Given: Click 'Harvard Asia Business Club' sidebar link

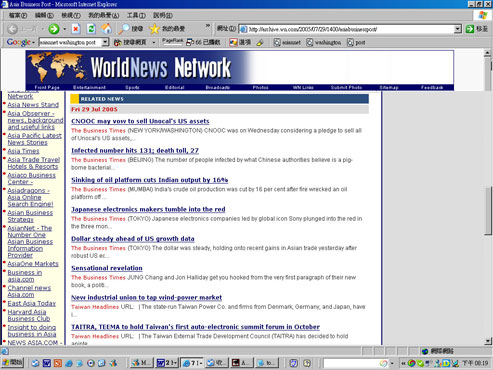Looking at the screenshot, I should 29,315.
